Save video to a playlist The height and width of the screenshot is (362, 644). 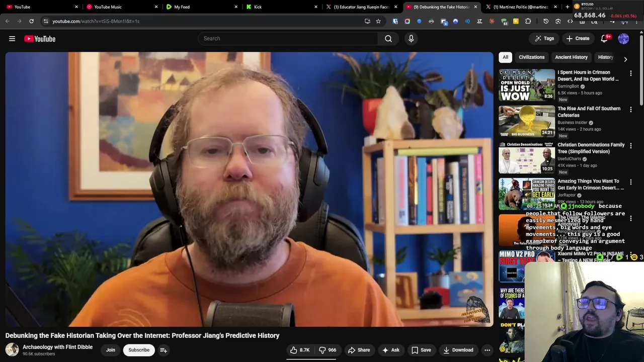[421, 350]
